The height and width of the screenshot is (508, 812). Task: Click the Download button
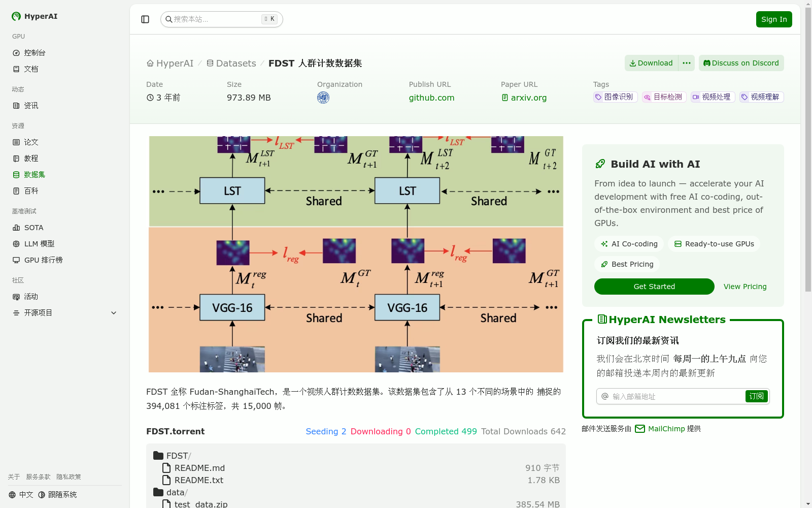(651, 63)
